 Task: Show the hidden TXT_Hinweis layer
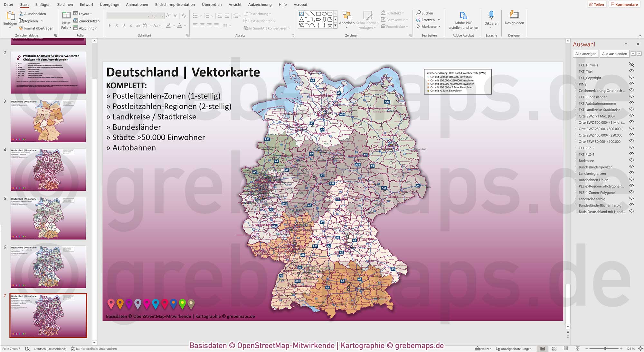[631, 65]
